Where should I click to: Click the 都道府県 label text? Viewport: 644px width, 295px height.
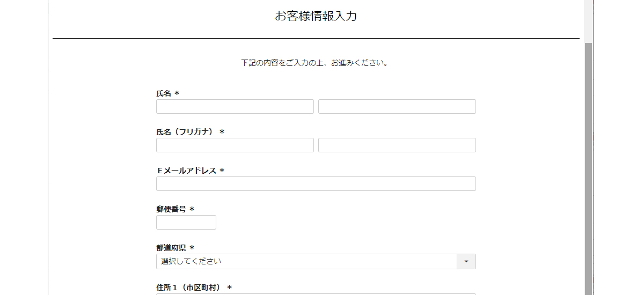pos(171,248)
